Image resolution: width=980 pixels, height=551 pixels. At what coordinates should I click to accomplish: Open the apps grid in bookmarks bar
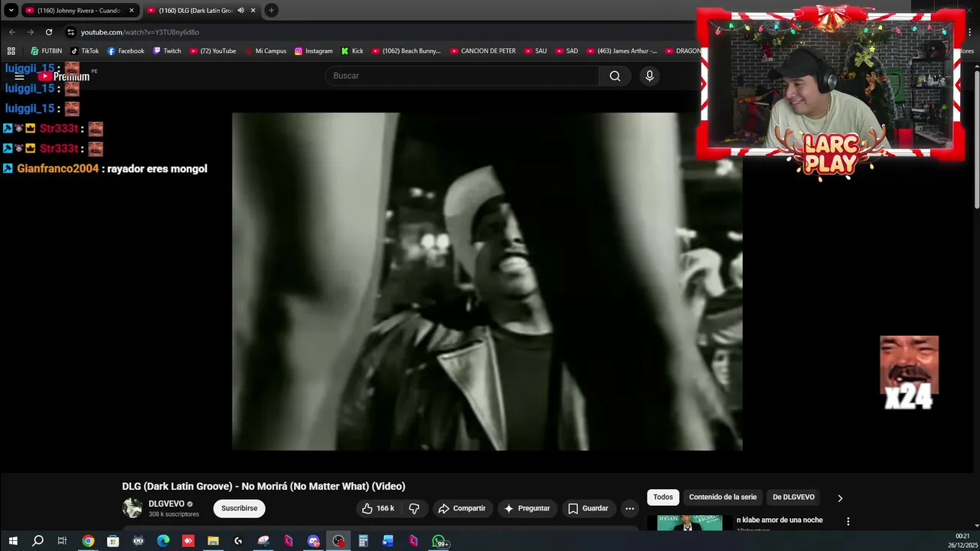(11, 51)
